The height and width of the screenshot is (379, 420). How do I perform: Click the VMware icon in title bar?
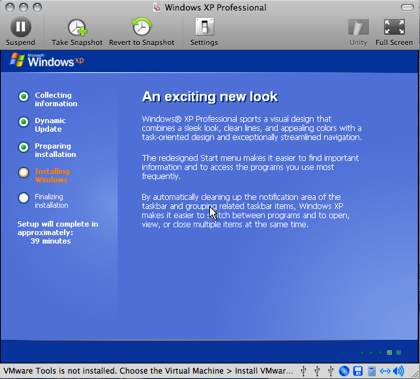[x=157, y=8]
